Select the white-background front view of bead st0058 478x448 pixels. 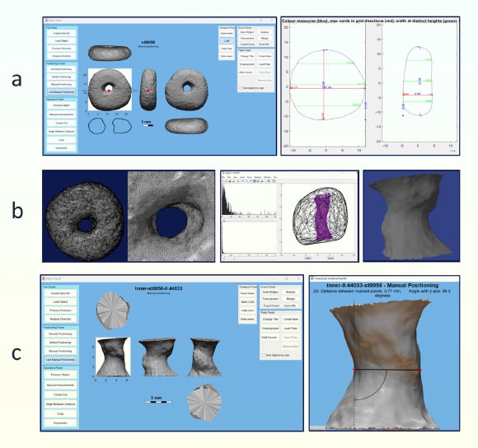110,89
